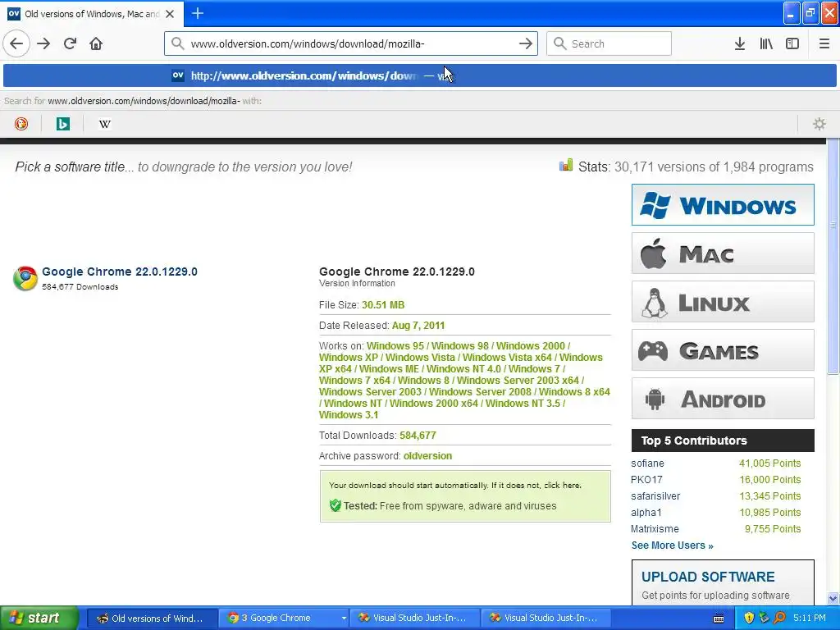
Task: Switch to Old versions of Wind... taskbar item
Action: point(151,619)
